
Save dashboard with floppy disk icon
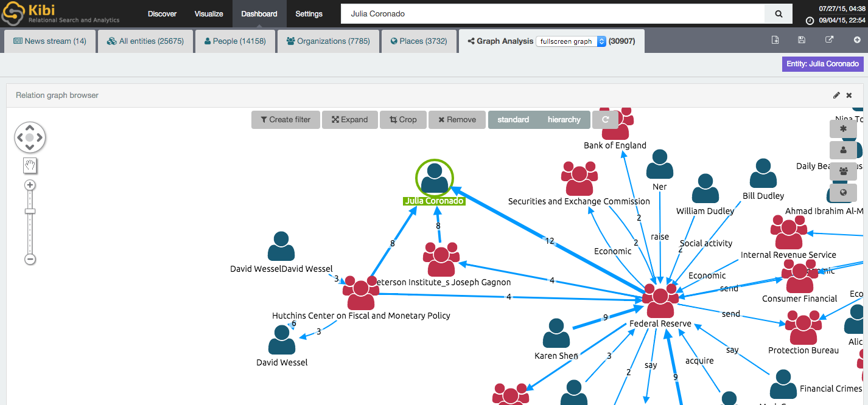coord(802,40)
